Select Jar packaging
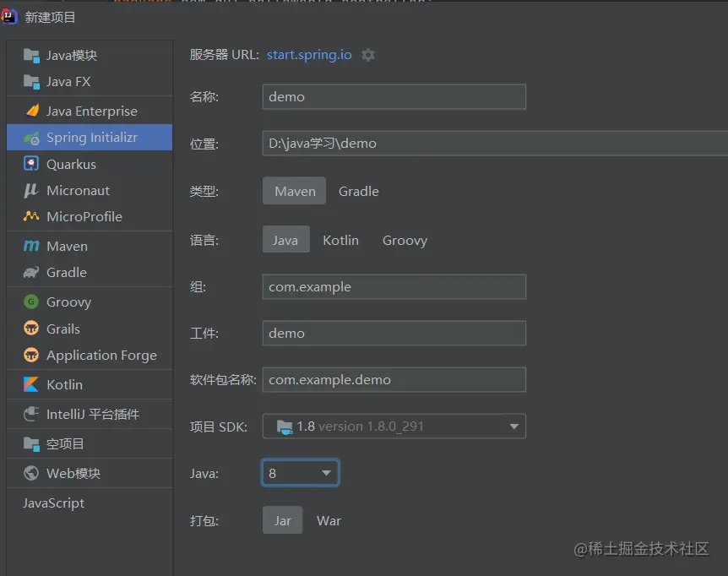728x576 pixels. (282, 520)
